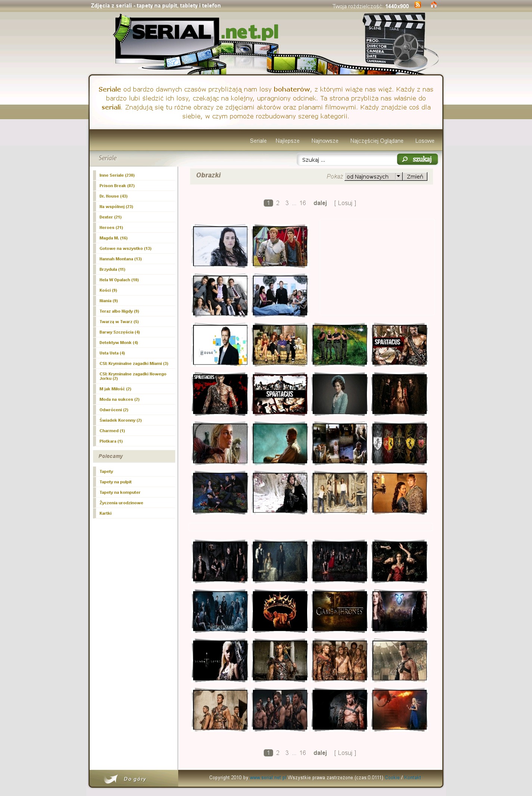Click dalej in the bottom pagination

pyautogui.click(x=320, y=753)
